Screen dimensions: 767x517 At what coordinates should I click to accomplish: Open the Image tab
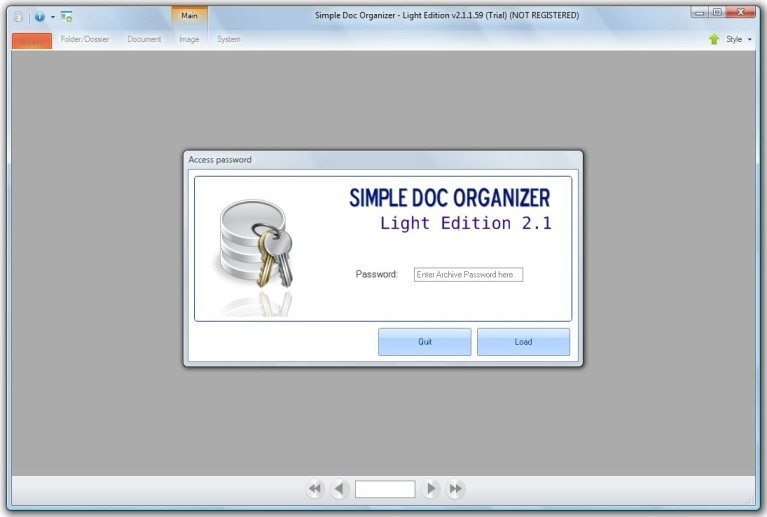point(189,39)
